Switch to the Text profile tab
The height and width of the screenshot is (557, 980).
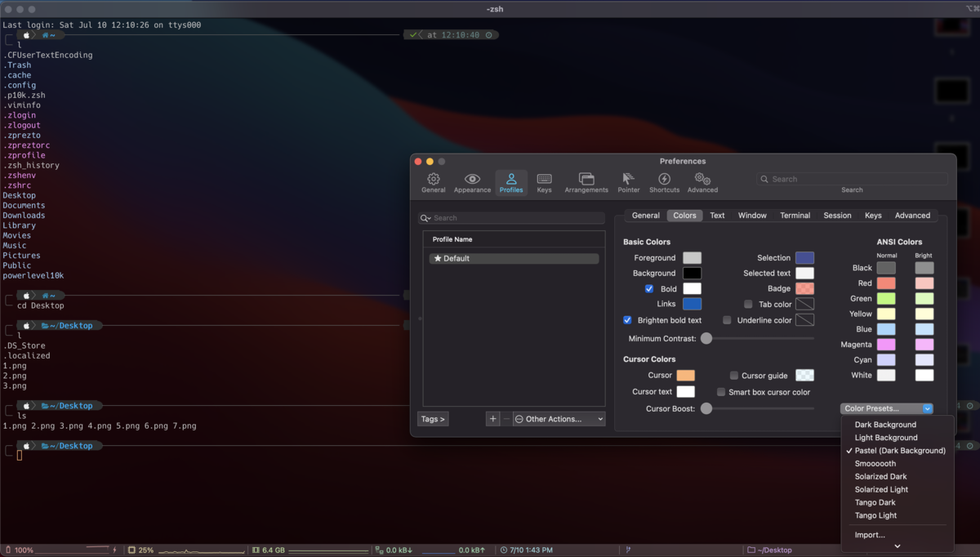[x=717, y=216]
